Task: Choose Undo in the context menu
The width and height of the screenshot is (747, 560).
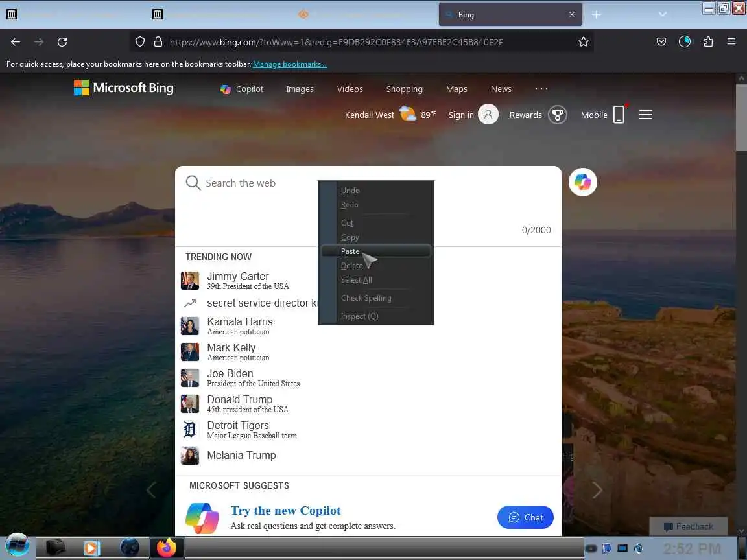Action: pos(376,190)
